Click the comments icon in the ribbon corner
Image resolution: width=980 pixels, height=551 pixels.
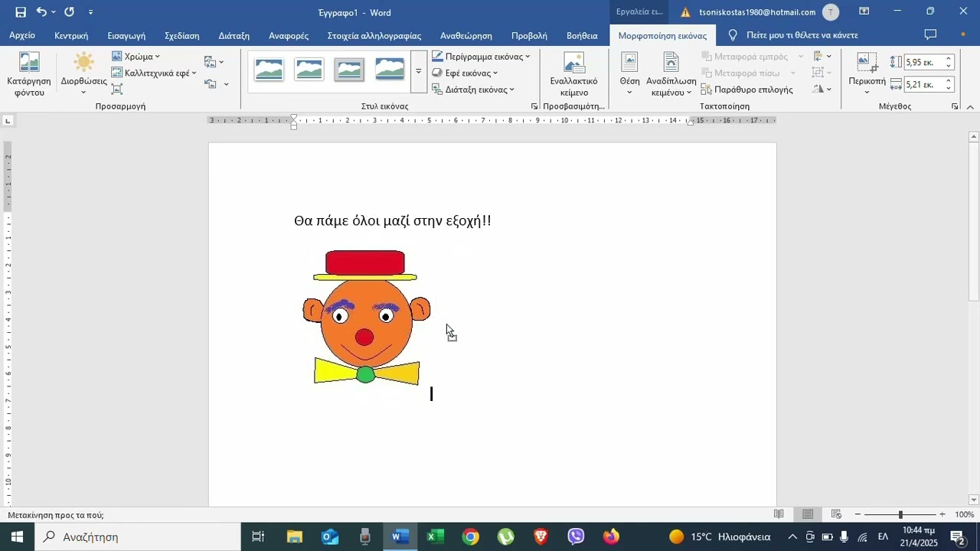[930, 34]
